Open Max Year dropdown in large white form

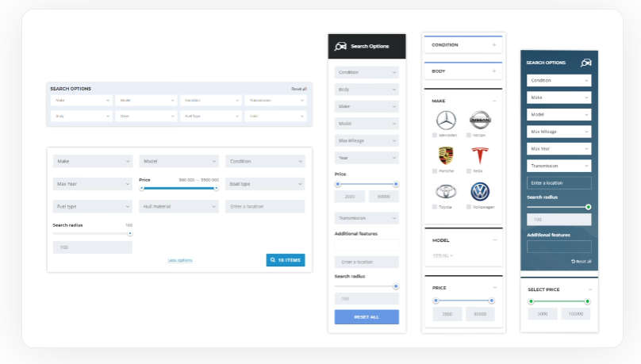point(93,184)
